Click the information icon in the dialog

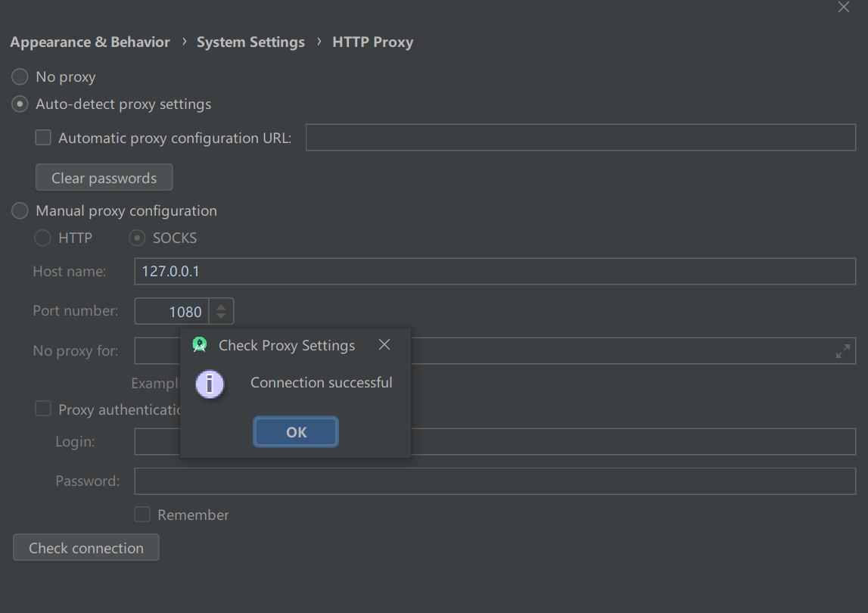[x=210, y=384]
